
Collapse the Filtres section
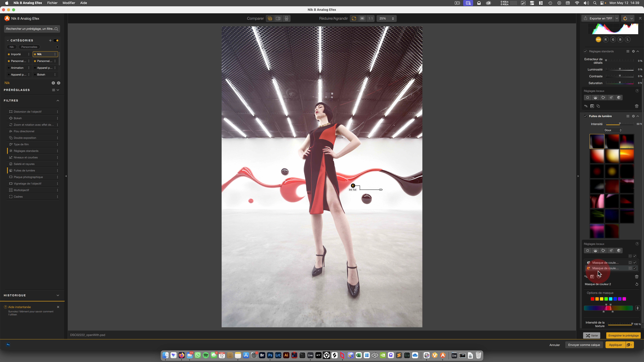pyautogui.click(x=58, y=101)
